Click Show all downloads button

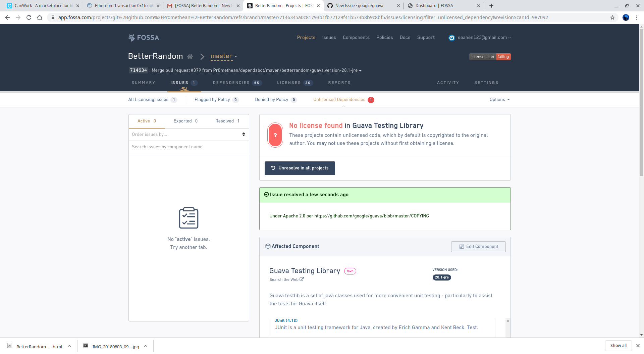tap(618, 346)
